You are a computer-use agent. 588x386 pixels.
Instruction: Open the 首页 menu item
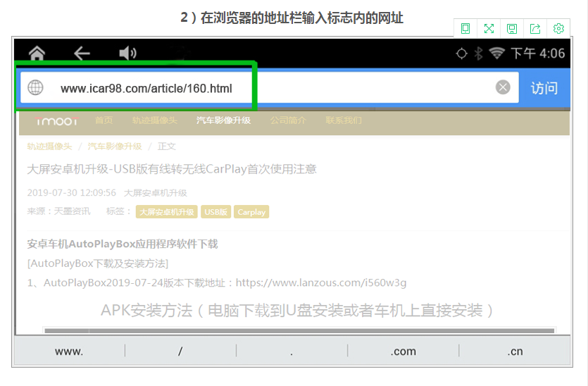104,120
